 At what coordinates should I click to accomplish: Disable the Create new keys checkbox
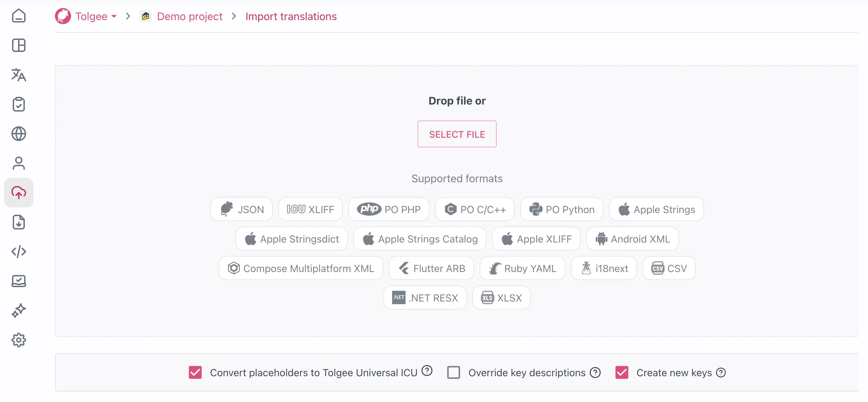tap(621, 373)
